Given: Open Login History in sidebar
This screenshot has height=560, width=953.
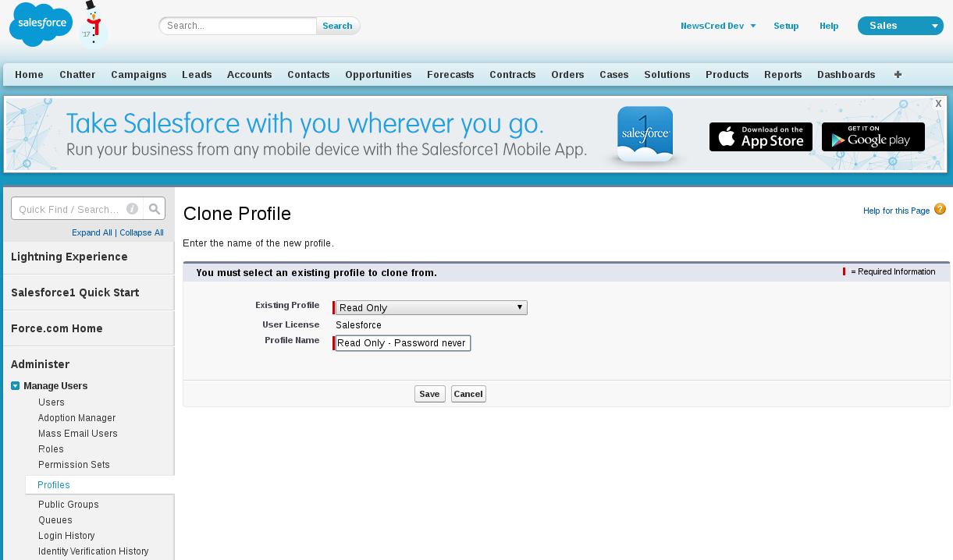Looking at the screenshot, I should point(66,536).
